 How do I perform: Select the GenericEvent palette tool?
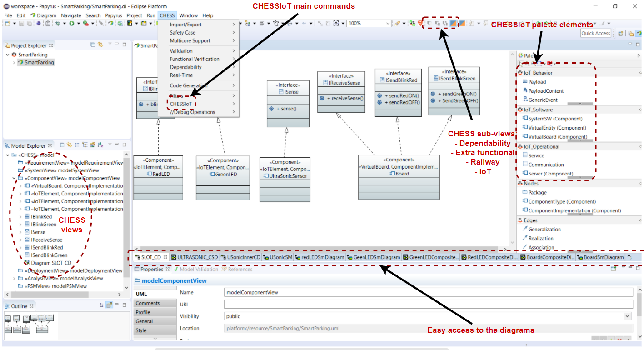[540, 100]
